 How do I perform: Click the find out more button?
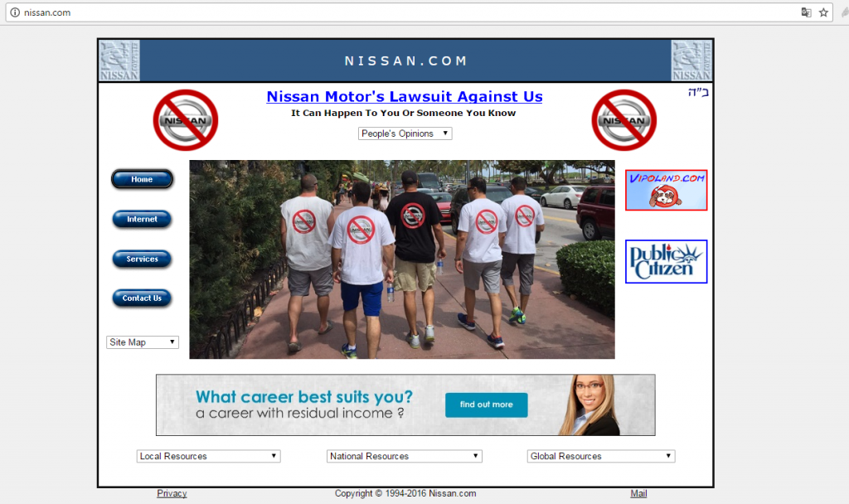pos(486,405)
